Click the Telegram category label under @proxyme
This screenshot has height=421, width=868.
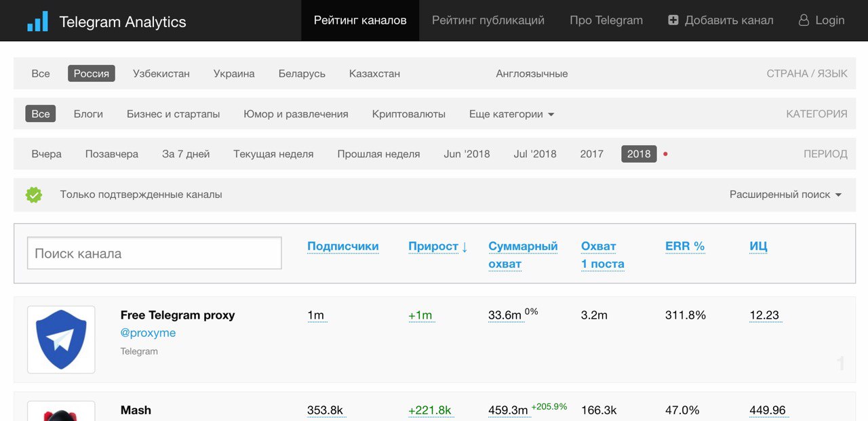pyautogui.click(x=139, y=351)
